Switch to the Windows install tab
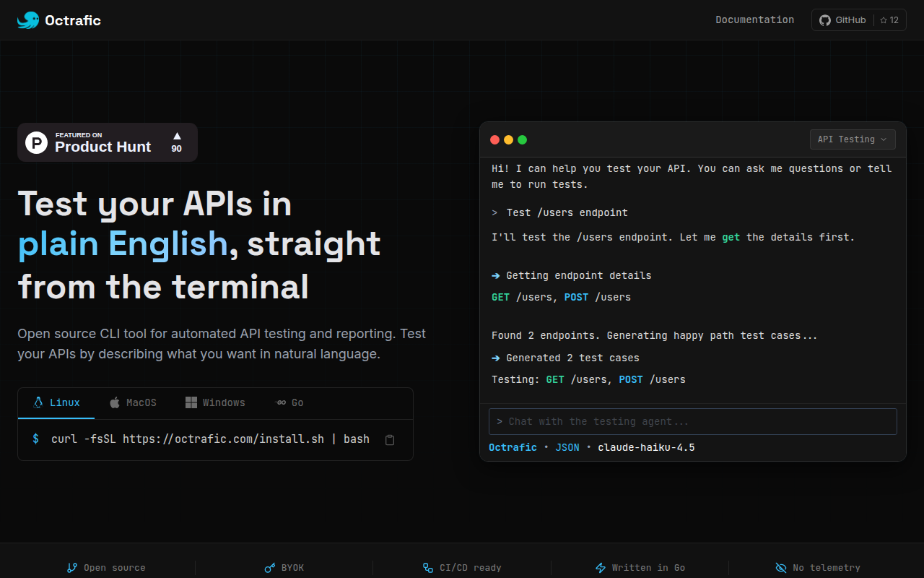924x578 pixels. tap(215, 402)
